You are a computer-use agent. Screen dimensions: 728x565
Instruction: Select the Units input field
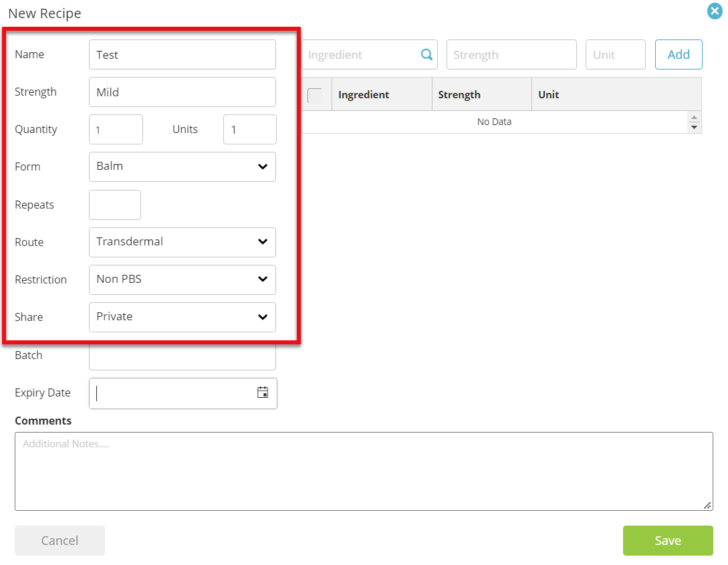pos(250,129)
